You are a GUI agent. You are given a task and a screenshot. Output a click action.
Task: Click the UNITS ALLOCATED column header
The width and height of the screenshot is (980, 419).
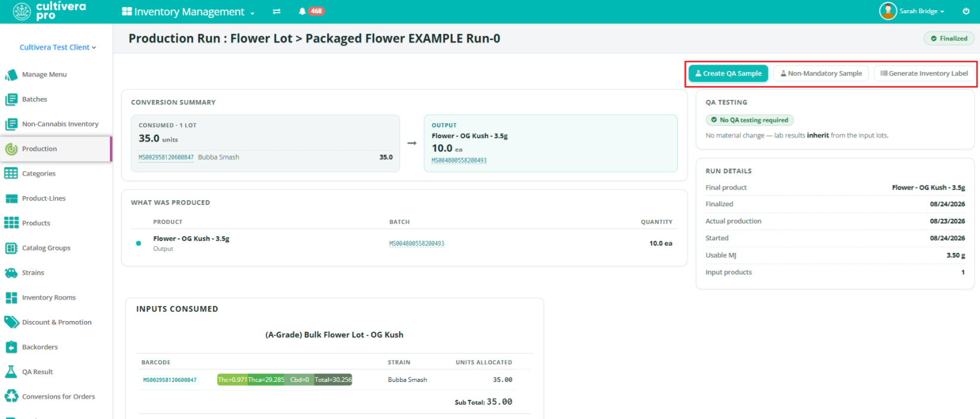[x=484, y=363]
